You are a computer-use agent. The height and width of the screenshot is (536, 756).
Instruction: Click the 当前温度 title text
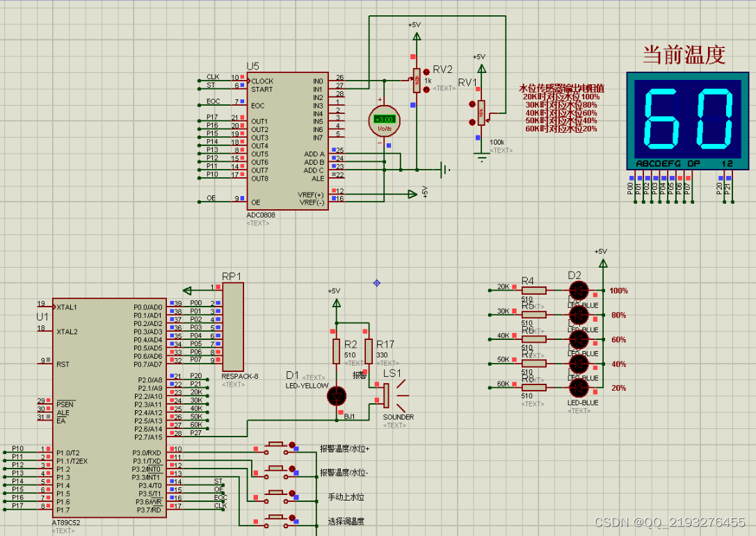point(684,54)
